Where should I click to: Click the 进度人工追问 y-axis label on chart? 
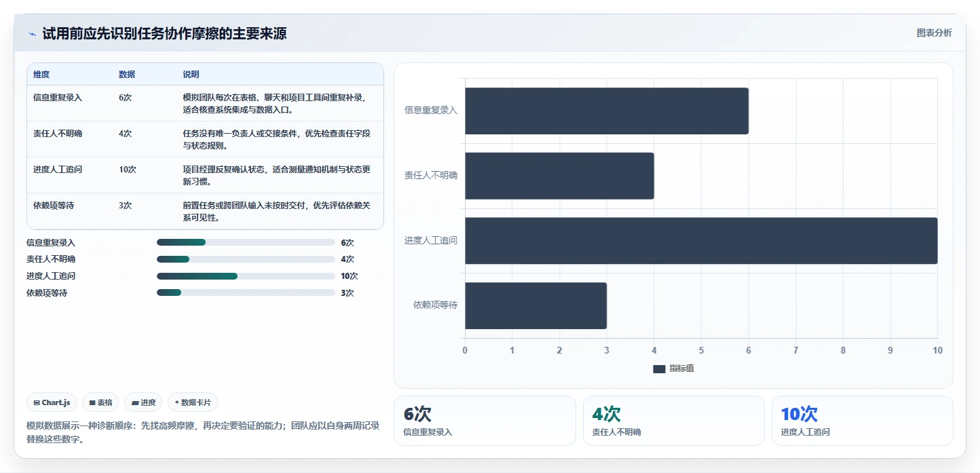(431, 240)
